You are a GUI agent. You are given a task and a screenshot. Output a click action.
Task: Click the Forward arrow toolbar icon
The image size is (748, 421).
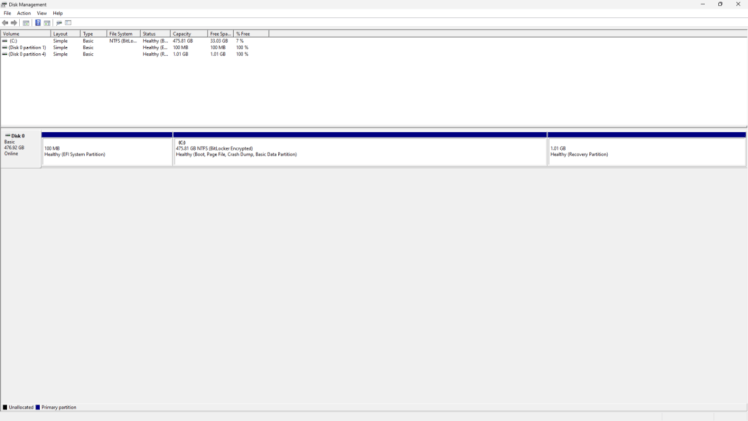pyautogui.click(x=14, y=22)
